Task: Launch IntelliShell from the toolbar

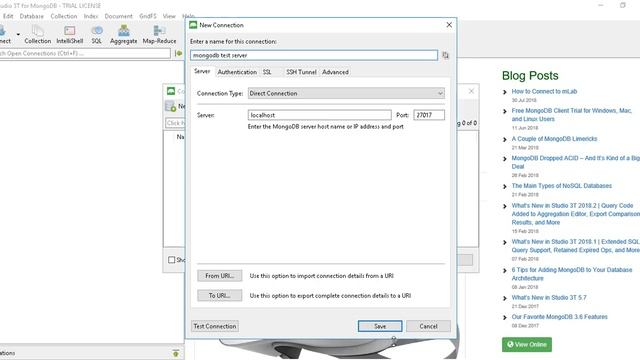Action: point(69,35)
